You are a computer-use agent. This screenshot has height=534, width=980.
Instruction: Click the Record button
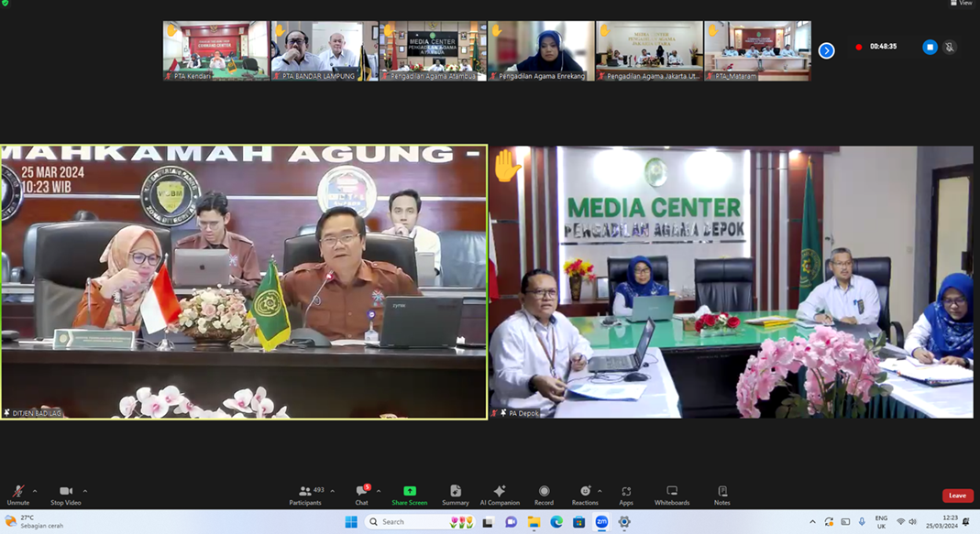(x=544, y=495)
